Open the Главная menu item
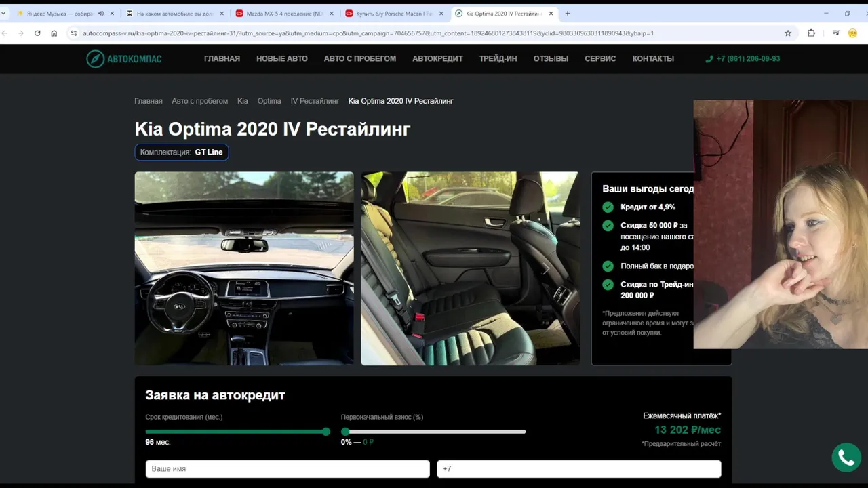 (222, 59)
